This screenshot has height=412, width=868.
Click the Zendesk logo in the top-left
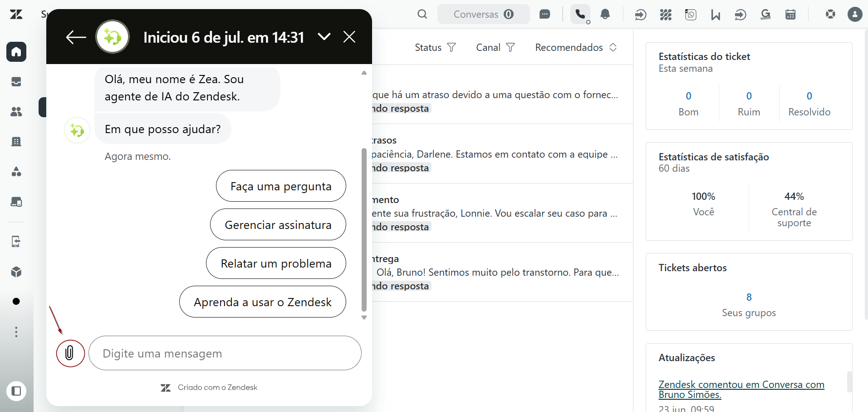[16, 15]
